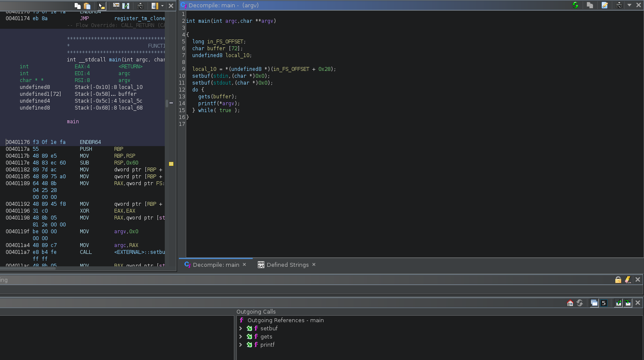Click the main function signature line
The height and width of the screenshot is (360, 644).
(x=231, y=21)
